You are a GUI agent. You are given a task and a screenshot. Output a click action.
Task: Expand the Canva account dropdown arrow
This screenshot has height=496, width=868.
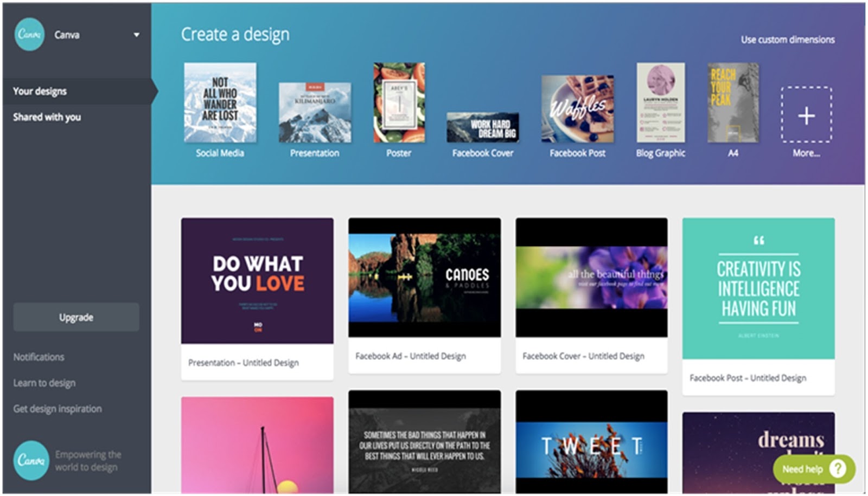click(136, 34)
